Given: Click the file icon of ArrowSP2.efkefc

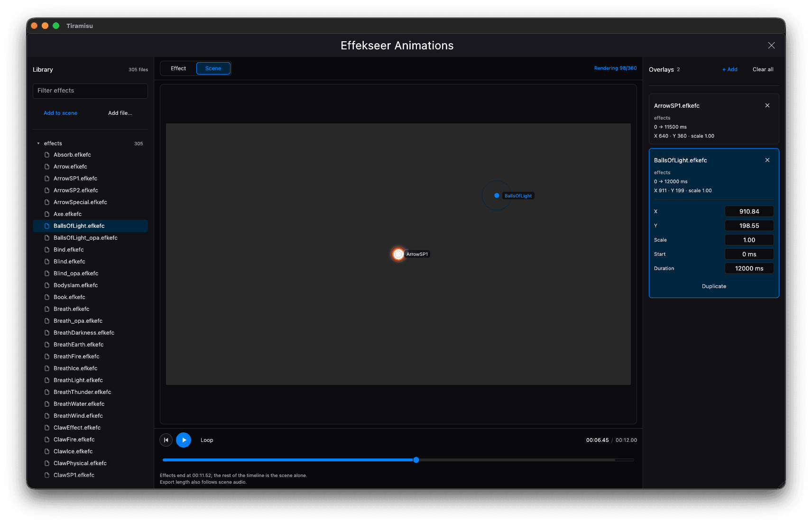Looking at the screenshot, I should (x=47, y=190).
